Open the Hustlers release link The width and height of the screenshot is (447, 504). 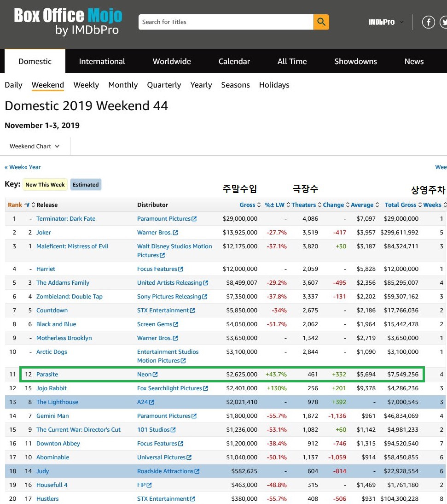pos(47,499)
